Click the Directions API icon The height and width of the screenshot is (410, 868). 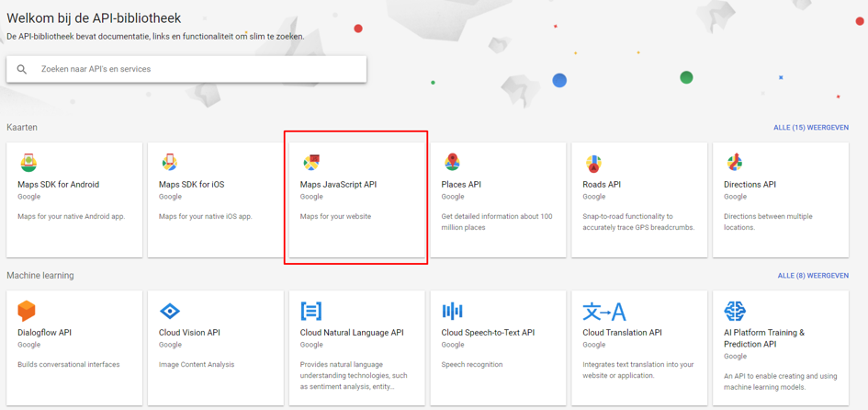(735, 163)
